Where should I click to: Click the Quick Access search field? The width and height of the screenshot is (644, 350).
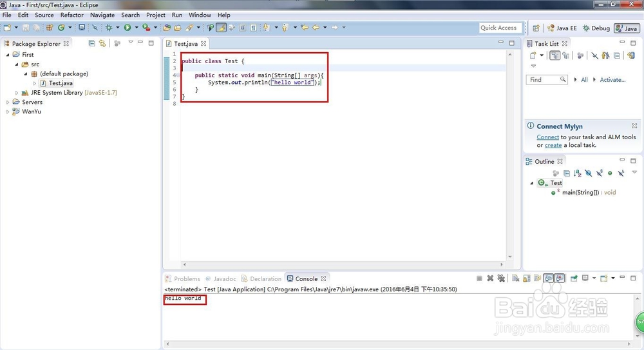500,28
